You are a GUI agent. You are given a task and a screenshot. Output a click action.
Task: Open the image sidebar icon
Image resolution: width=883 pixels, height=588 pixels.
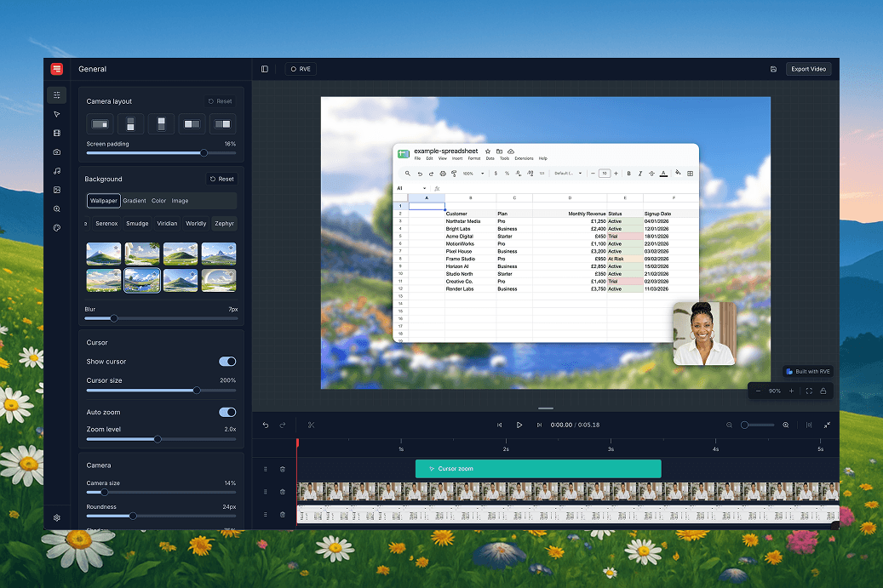point(57,191)
